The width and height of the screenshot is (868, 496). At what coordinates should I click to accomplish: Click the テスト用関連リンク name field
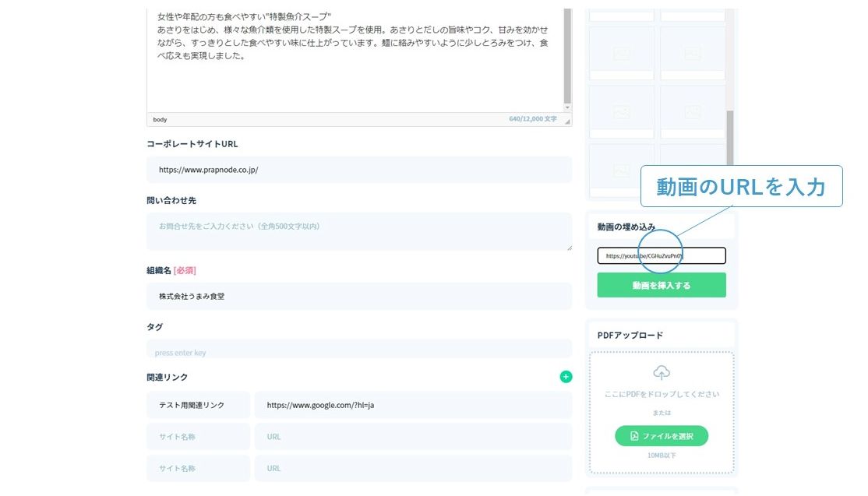tap(198, 405)
